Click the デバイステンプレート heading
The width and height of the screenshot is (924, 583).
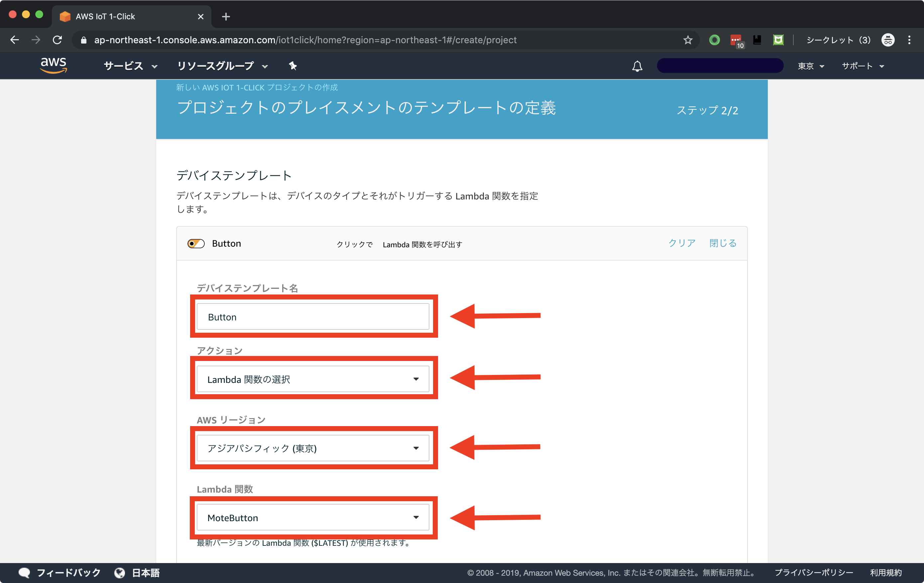click(234, 175)
